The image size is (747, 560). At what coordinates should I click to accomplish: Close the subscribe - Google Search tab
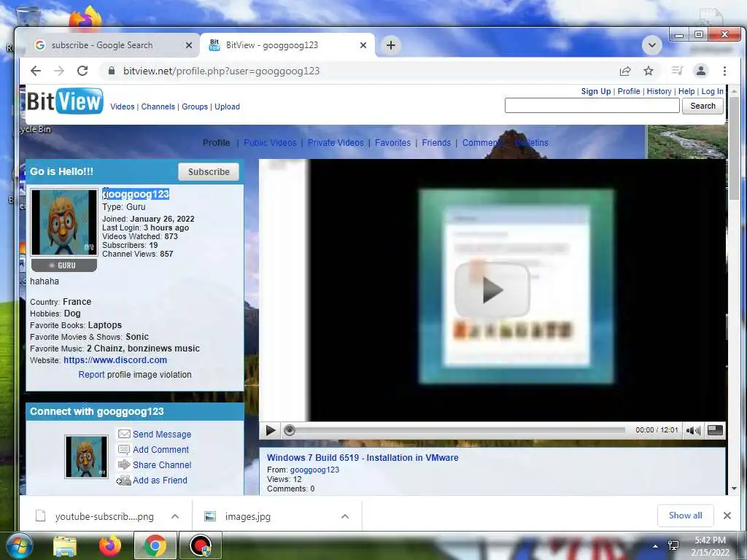coord(189,45)
